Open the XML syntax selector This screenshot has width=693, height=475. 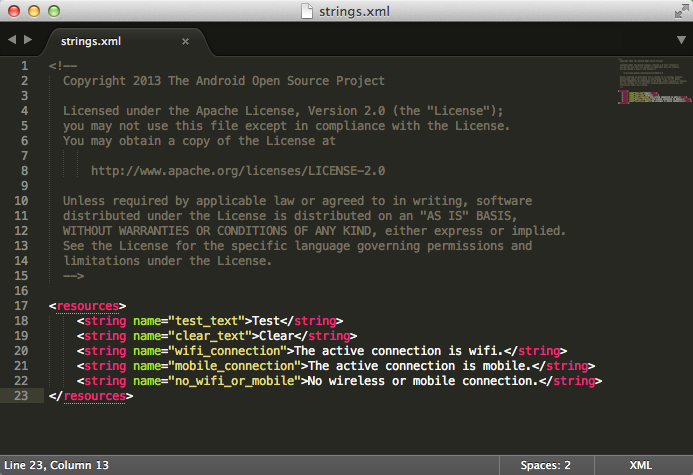click(x=640, y=465)
